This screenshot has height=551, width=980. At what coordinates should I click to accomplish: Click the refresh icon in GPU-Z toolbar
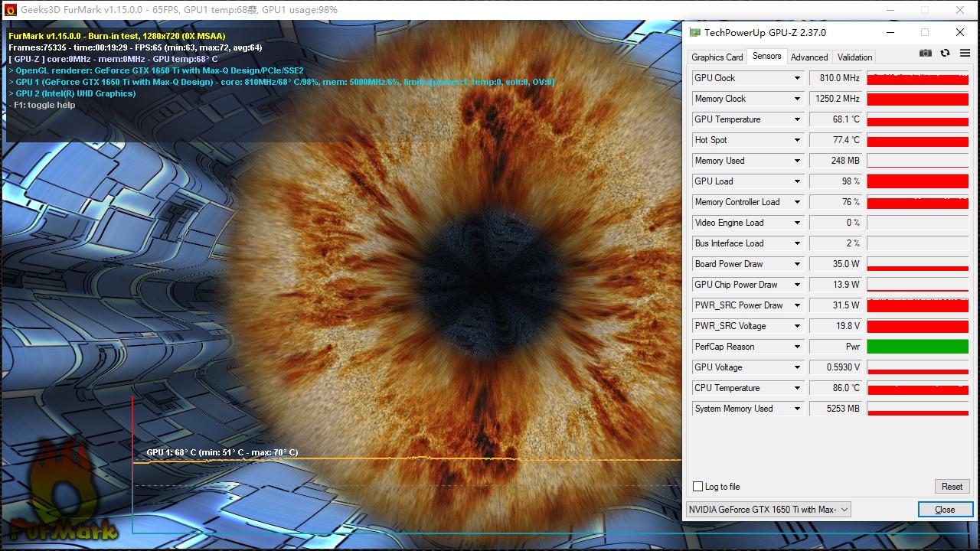(x=945, y=53)
